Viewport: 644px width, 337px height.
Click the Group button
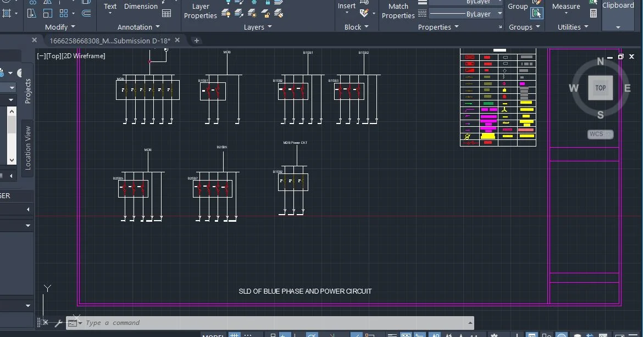[518, 7]
